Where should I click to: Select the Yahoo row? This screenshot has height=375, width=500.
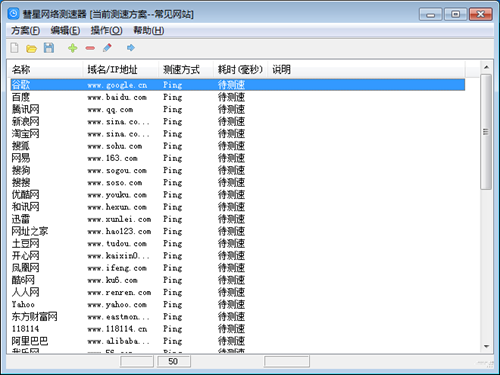coord(238,304)
